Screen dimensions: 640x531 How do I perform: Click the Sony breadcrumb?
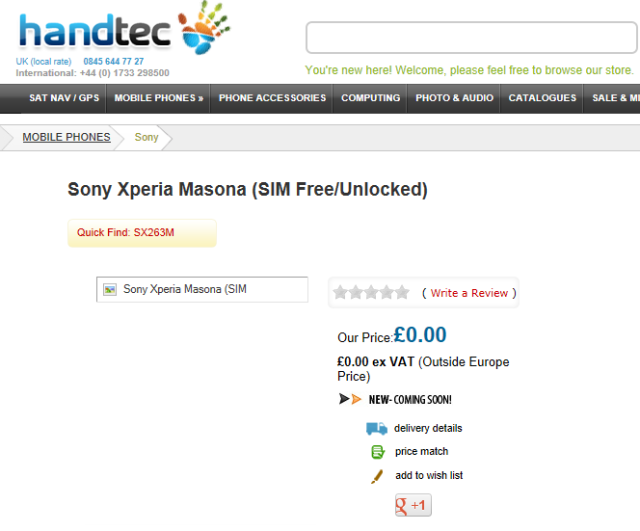[146, 137]
